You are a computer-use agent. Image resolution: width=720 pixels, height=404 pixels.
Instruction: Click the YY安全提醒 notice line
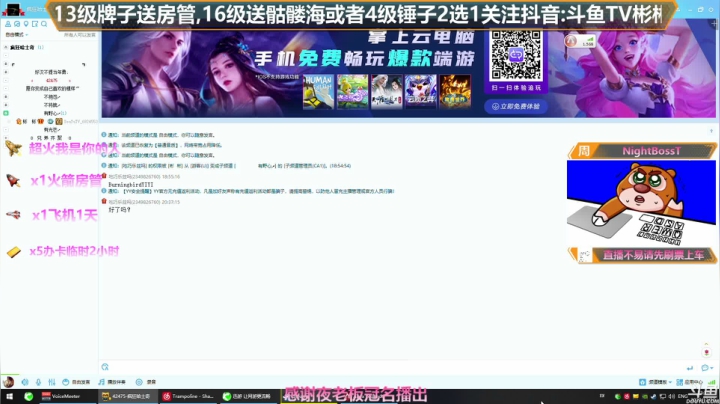point(248,191)
